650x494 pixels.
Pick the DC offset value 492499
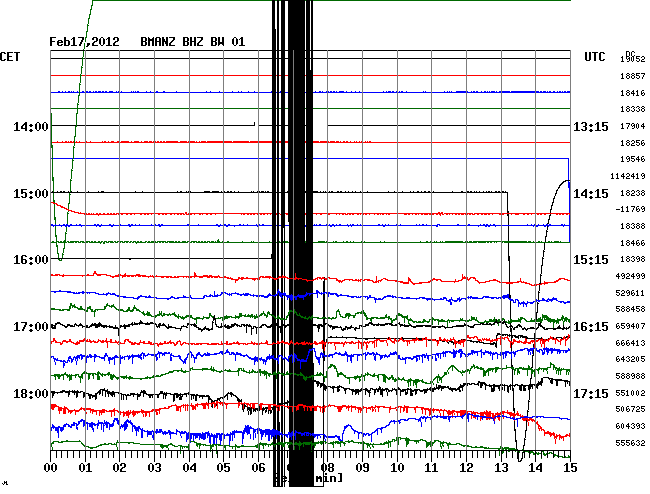click(x=630, y=276)
